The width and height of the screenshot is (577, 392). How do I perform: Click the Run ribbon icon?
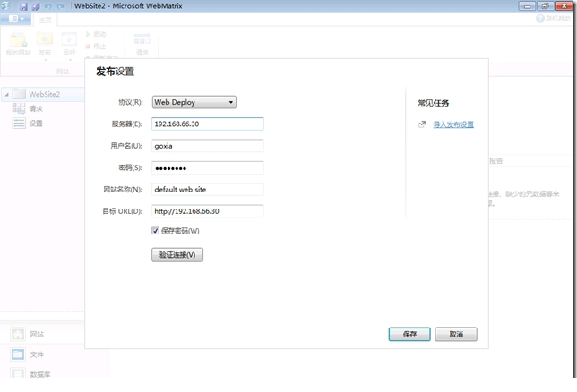pyautogui.click(x=69, y=44)
